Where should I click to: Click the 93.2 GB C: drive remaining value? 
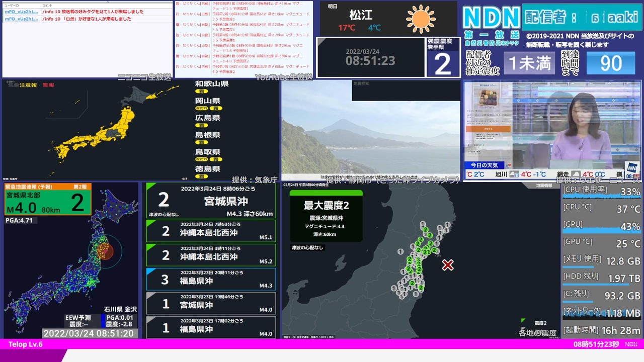tap(622, 296)
